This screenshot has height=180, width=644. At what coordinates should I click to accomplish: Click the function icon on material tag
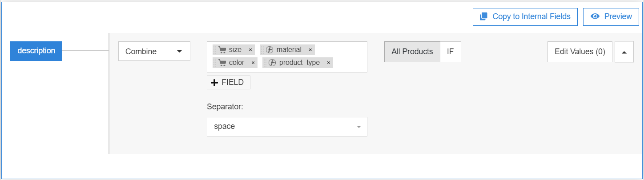(x=269, y=50)
